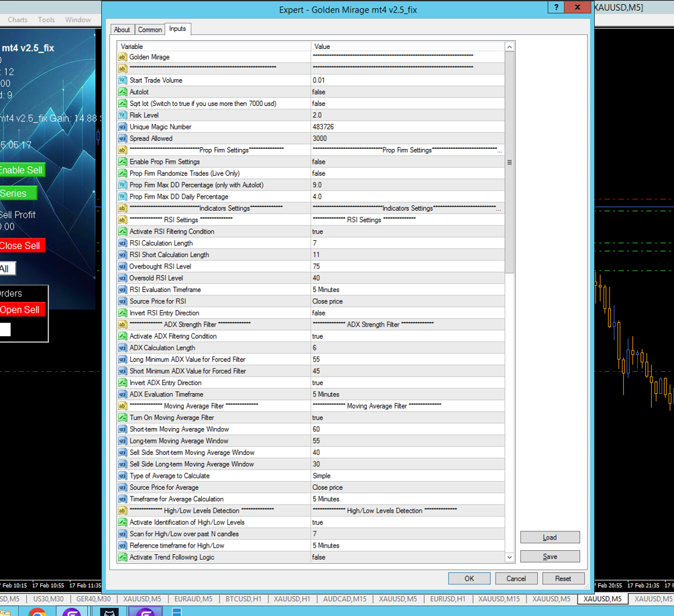Toggle Activate Trend Following Logic value
674x616 pixels.
pyautogui.click(x=408, y=557)
